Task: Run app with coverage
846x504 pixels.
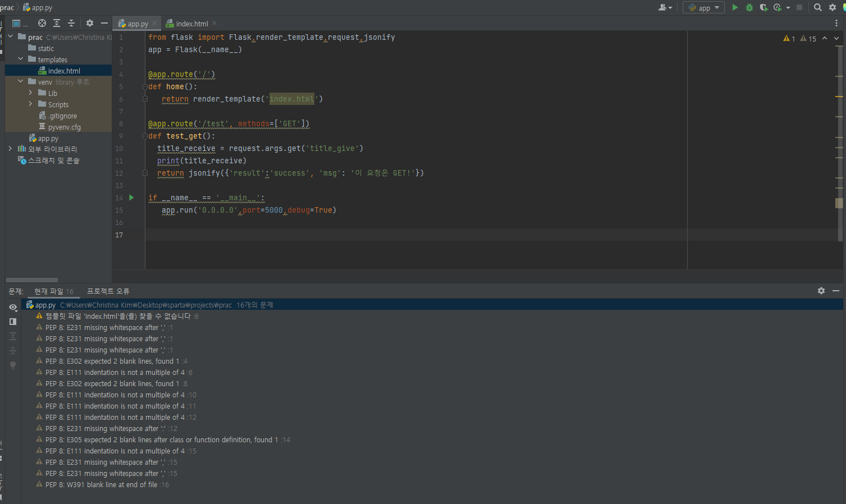Action: [763, 7]
